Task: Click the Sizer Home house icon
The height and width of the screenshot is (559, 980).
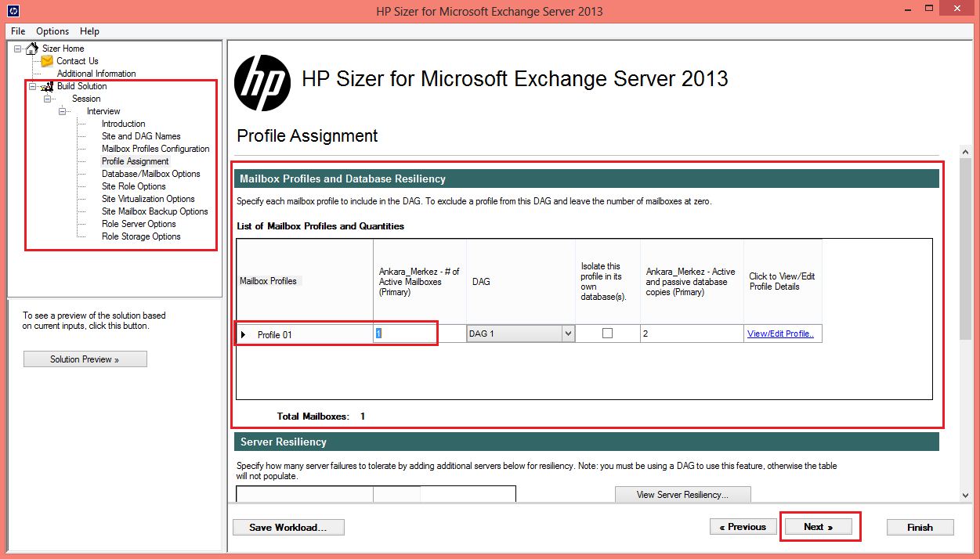Action: 32,49
